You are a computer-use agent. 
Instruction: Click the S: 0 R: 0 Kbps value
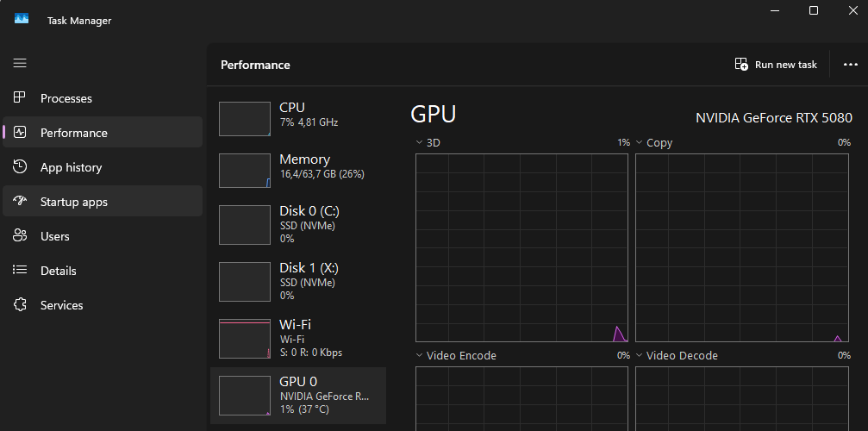[311, 353]
